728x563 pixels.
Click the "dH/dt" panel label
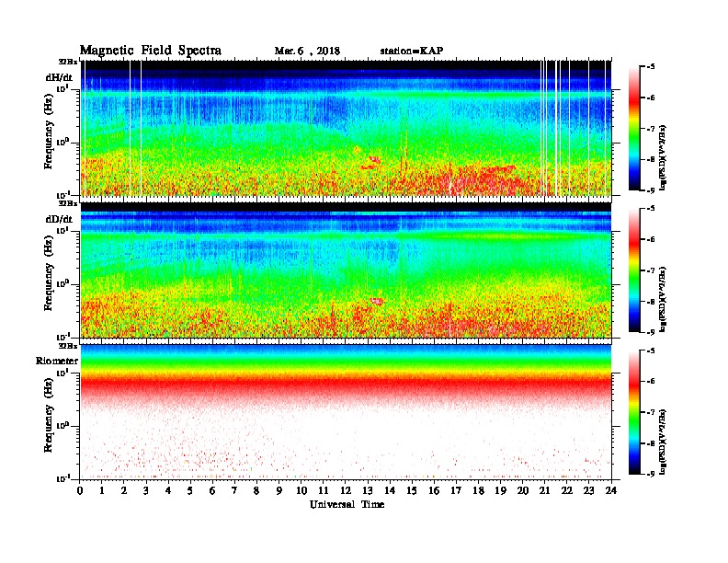tap(59, 77)
